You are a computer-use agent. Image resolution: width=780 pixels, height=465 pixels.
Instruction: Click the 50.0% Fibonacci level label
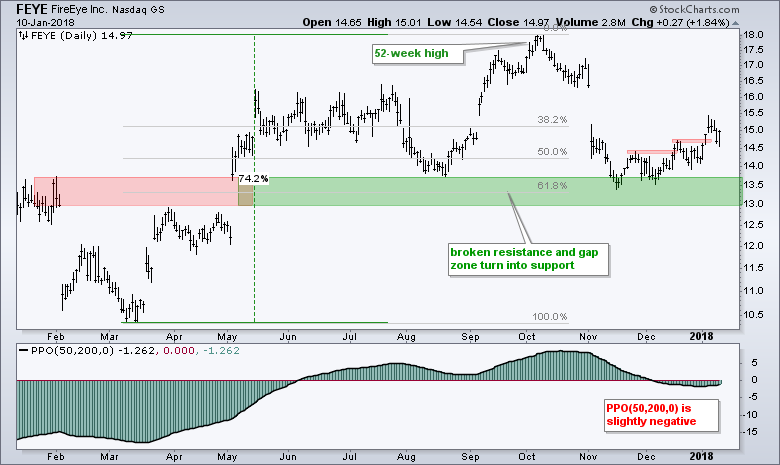point(552,152)
